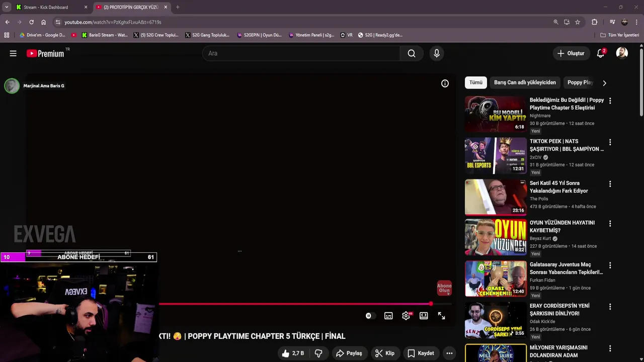Go back in the browser
644x362 pixels.
pos(7,22)
